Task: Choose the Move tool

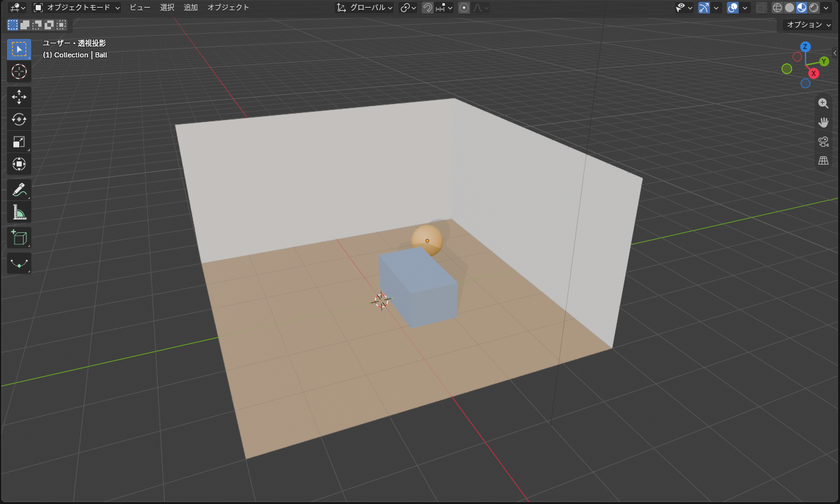Action: (19, 97)
